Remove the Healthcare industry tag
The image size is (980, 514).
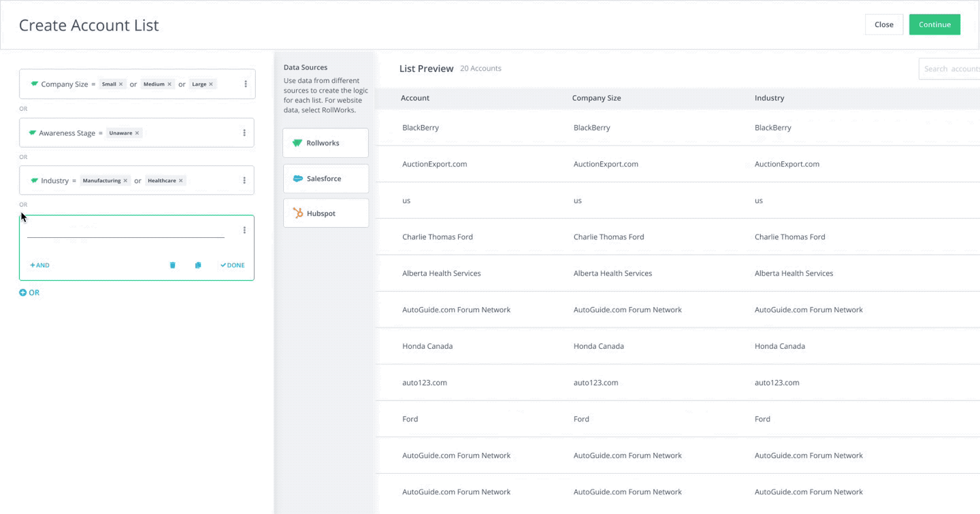click(180, 181)
